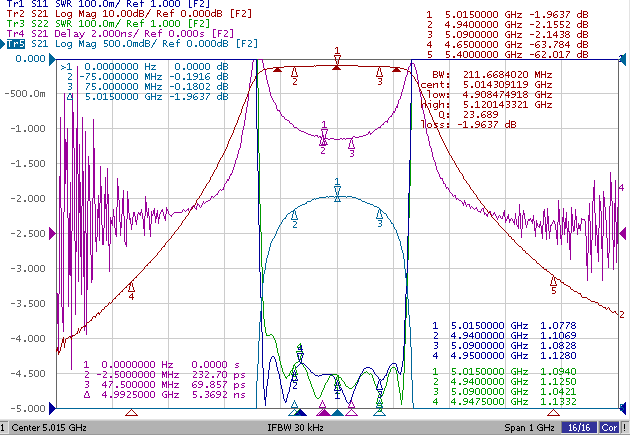Click red marker readout 4.9400000 GHz -2.1552 dB
The width and height of the screenshot is (630, 435).
(x=507, y=25)
